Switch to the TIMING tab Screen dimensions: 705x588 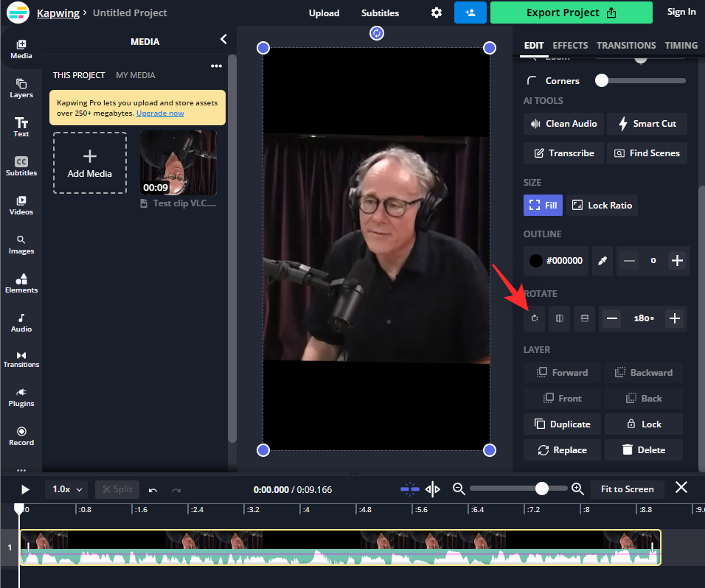pyautogui.click(x=681, y=46)
